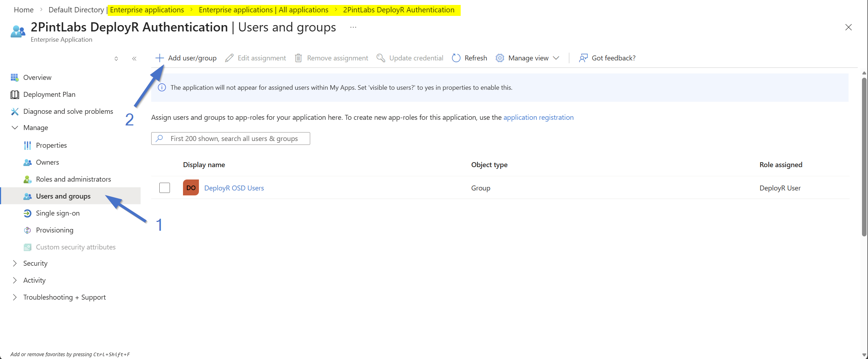Open the application registration link
Viewport: 868px width, 359px height.
[538, 117]
